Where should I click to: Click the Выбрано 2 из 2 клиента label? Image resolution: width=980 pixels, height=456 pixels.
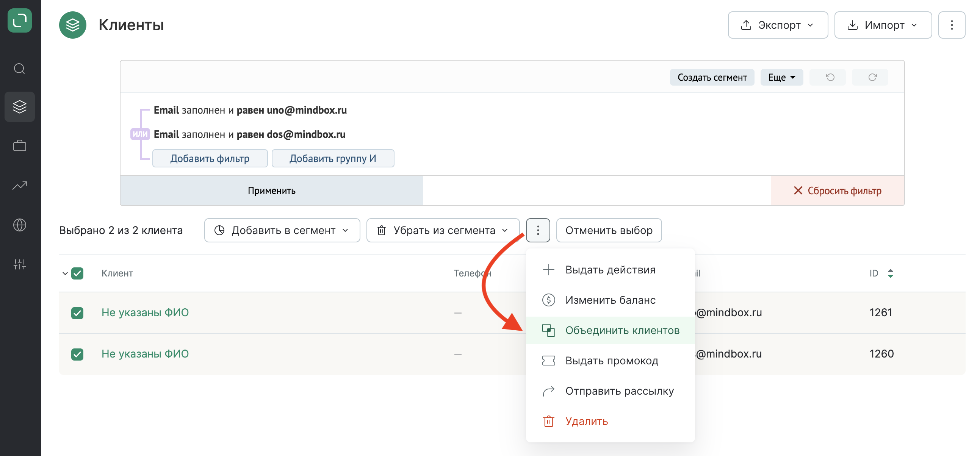tap(121, 231)
